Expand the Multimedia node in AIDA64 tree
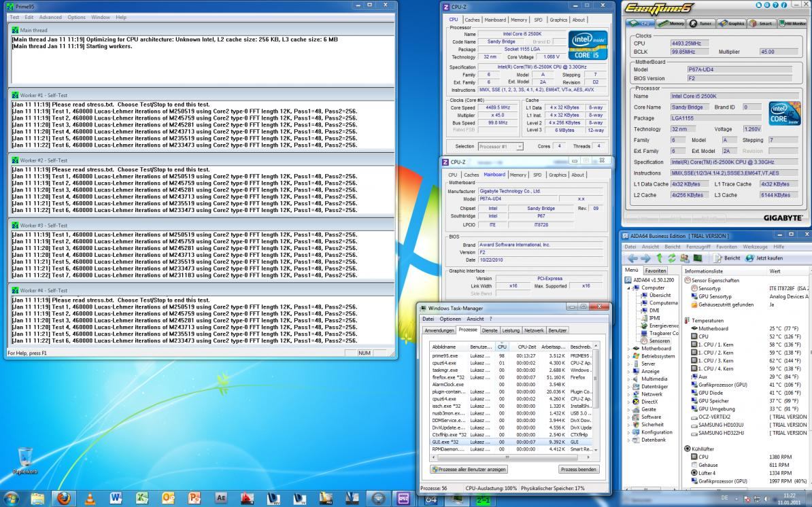The height and width of the screenshot is (507, 812). point(629,379)
